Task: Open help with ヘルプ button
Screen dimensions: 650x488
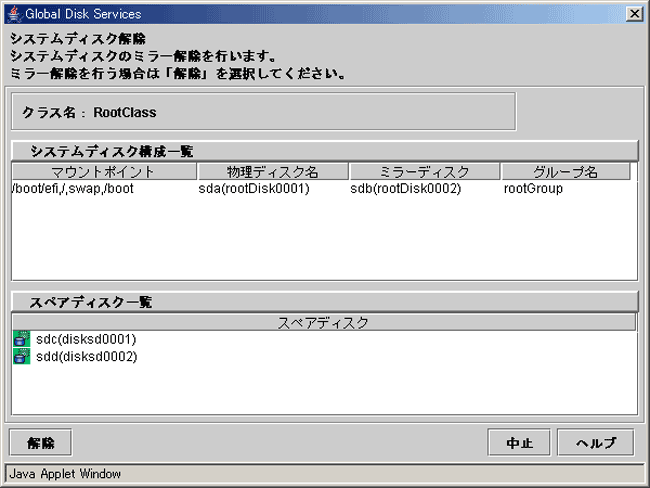Action: tap(596, 443)
